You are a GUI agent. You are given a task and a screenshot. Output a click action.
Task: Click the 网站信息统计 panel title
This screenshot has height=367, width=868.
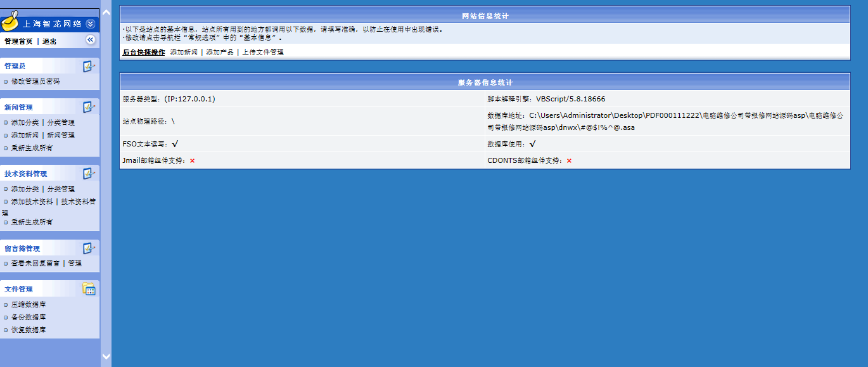[485, 16]
